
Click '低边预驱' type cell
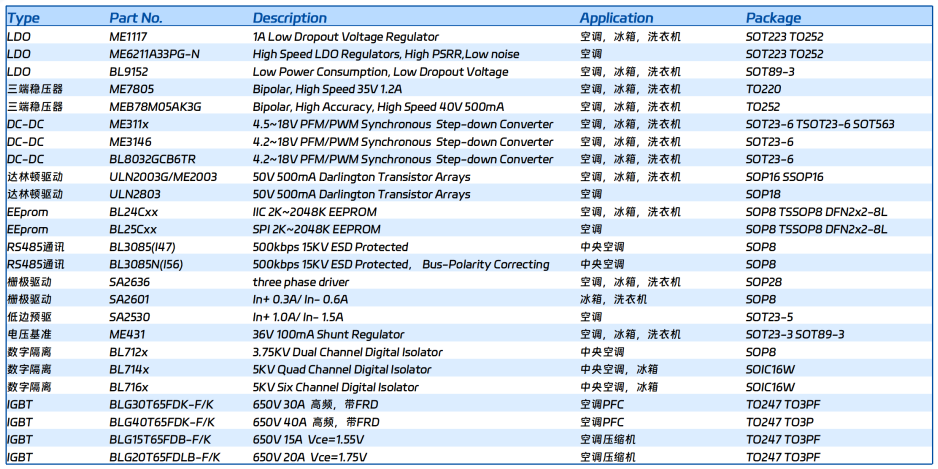tap(29, 317)
